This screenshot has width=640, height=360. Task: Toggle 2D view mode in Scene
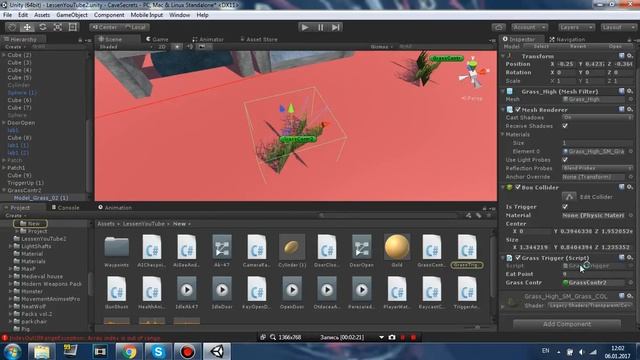coord(162,47)
